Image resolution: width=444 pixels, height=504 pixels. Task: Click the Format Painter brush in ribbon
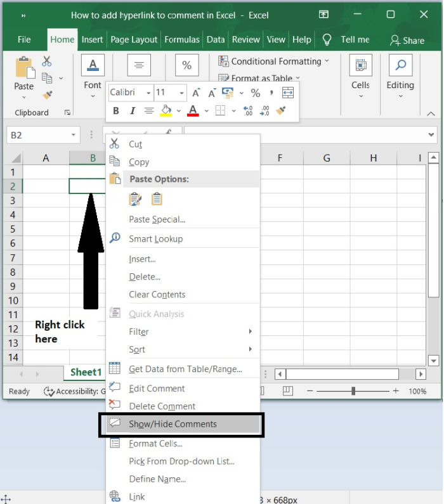(48, 95)
